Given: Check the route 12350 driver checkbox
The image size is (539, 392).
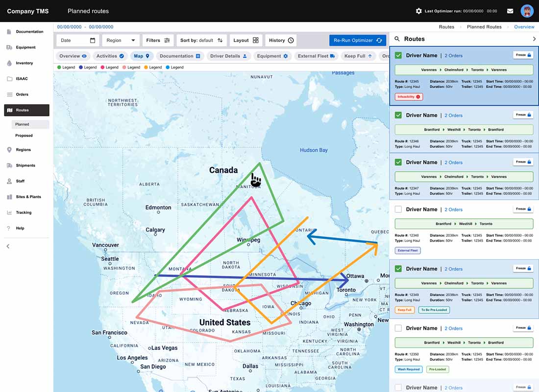Looking at the screenshot, I should coord(398,328).
